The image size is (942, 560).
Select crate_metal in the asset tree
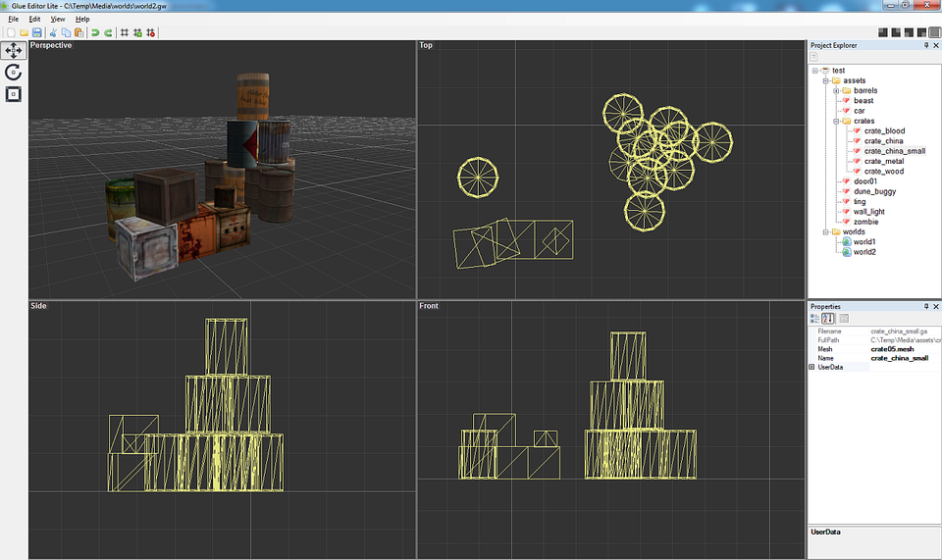pos(884,161)
